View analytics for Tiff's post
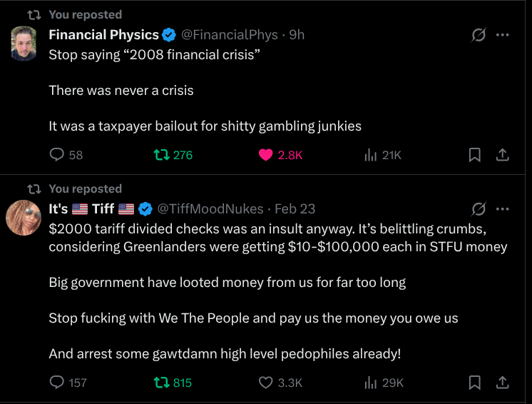The height and width of the screenshot is (404, 532). pyautogui.click(x=370, y=383)
